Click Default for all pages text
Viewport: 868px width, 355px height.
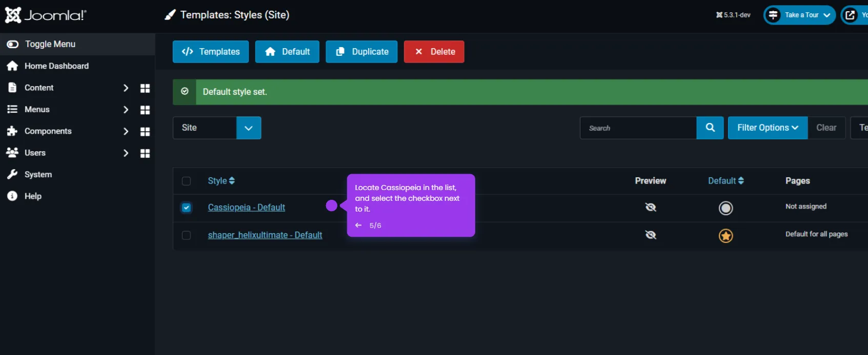816,234
